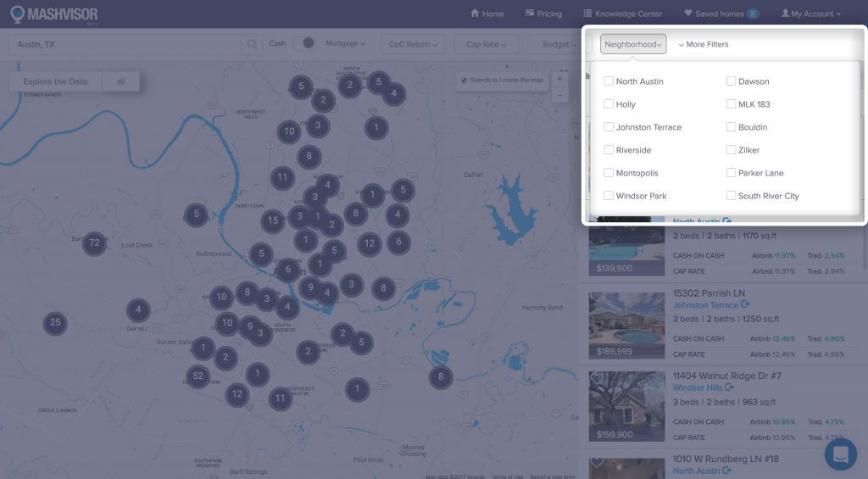This screenshot has height=479, width=868.
Task: Click the home icon in Explore the Data
Action: [x=121, y=81]
